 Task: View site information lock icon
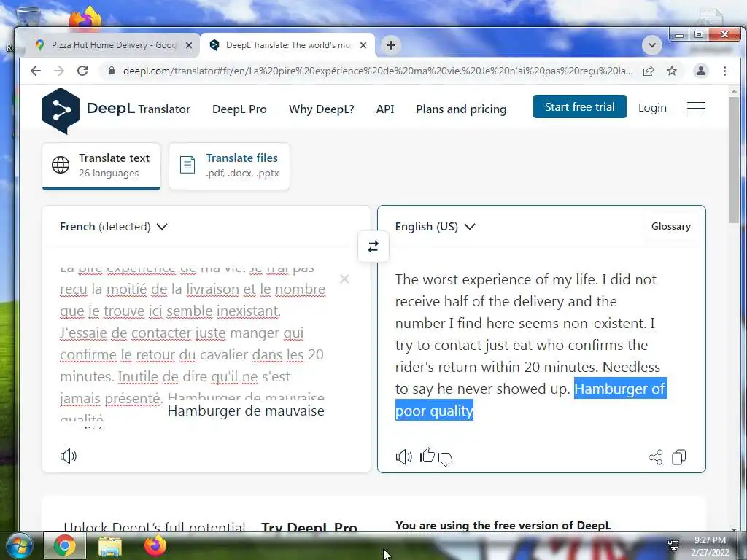(x=112, y=71)
